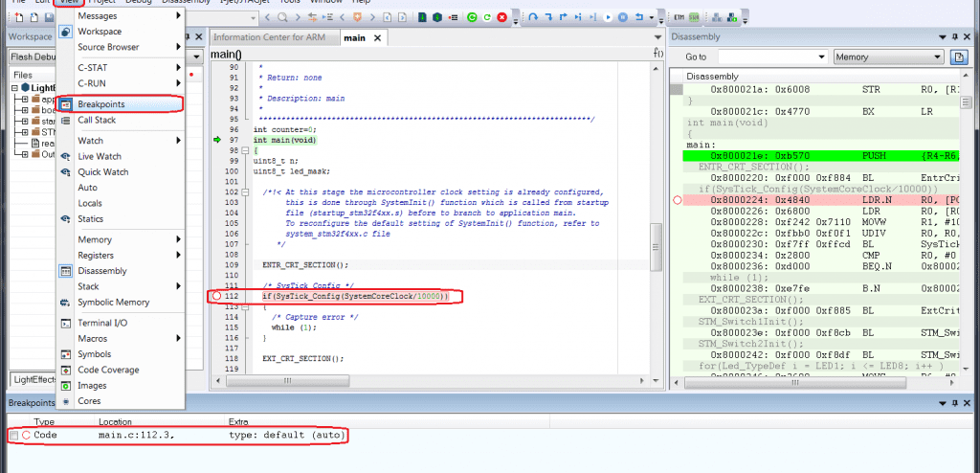Open the View menu in menu bar
The image size is (980, 473).
[69, 2]
